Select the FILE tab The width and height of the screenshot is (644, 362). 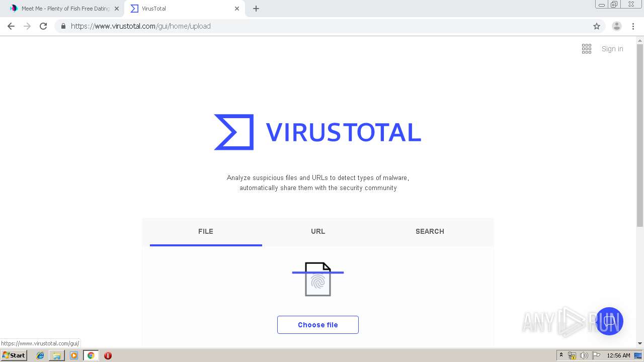point(206,232)
